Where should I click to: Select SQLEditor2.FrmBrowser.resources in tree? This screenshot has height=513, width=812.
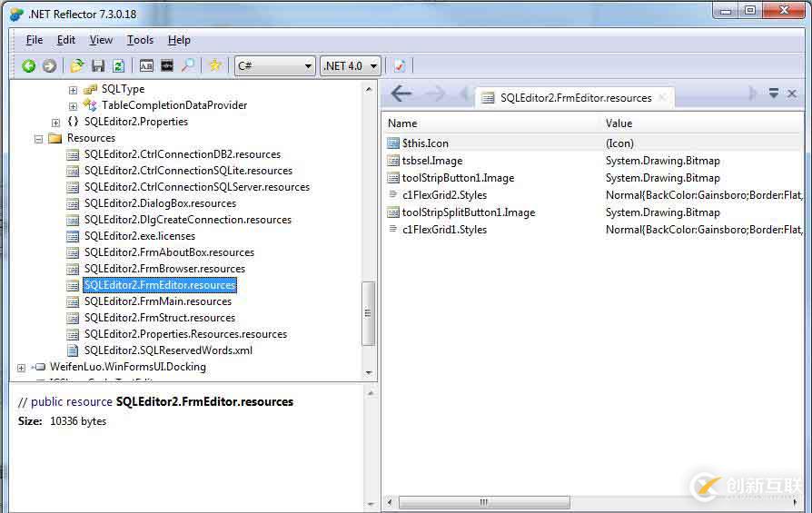164,269
